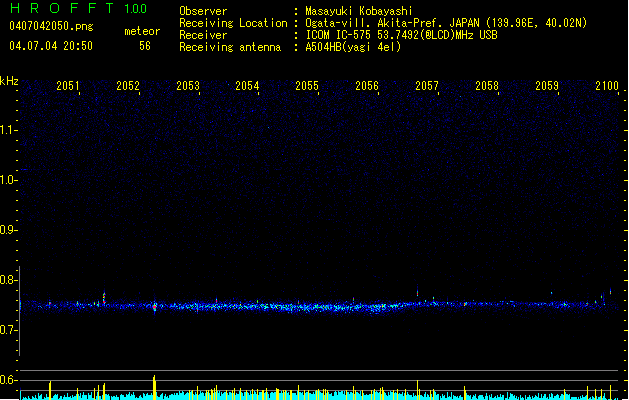Screen dimensions: 629x400
Task: Click the 0.6 kHz axis label
Action: 8,380
